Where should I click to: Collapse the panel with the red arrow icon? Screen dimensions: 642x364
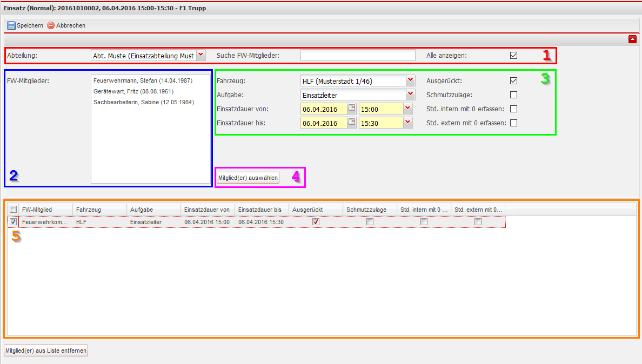(x=632, y=39)
